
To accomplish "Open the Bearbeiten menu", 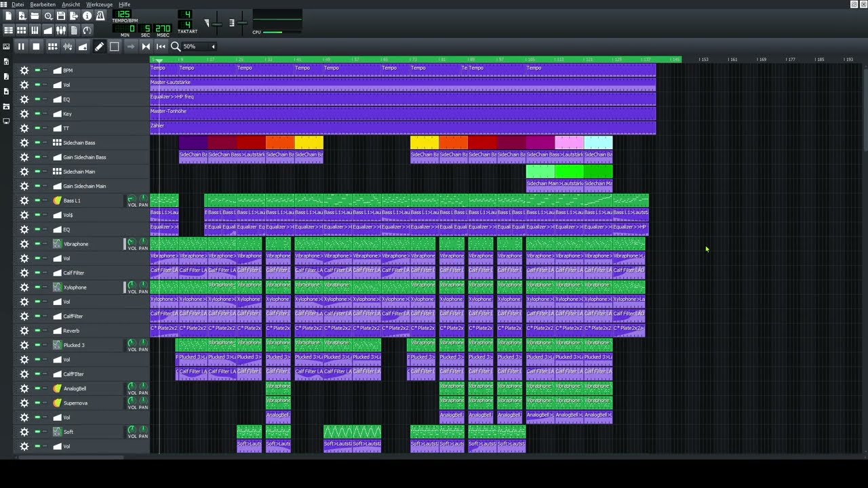I will pos(43,4).
